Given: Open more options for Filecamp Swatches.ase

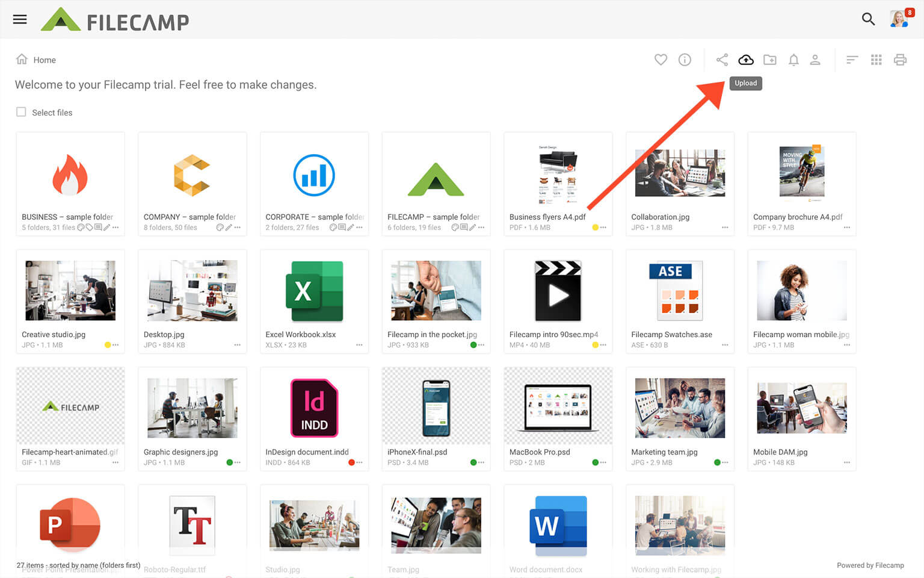Looking at the screenshot, I should tap(725, 345).
